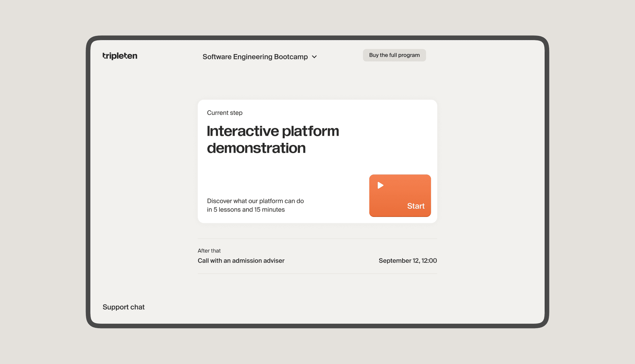Open the Software Engineering Bootcamp program selector
Screen dimensions: 635x364
[x=255, y=57]
